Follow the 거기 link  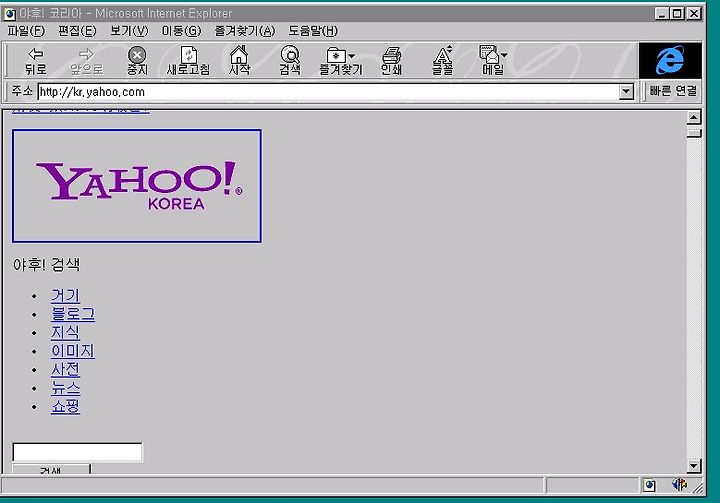coord(65,295)
